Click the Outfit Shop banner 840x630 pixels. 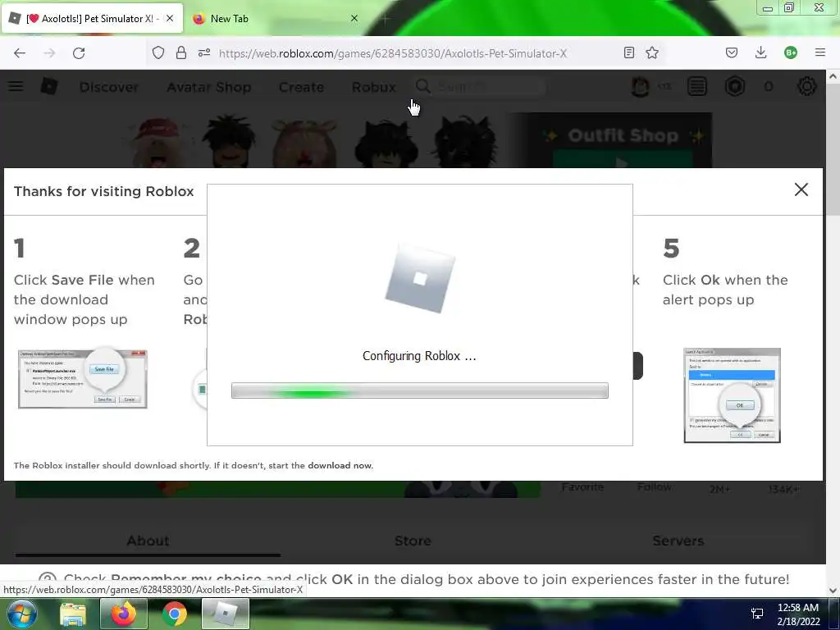click(x=610, y=139)
